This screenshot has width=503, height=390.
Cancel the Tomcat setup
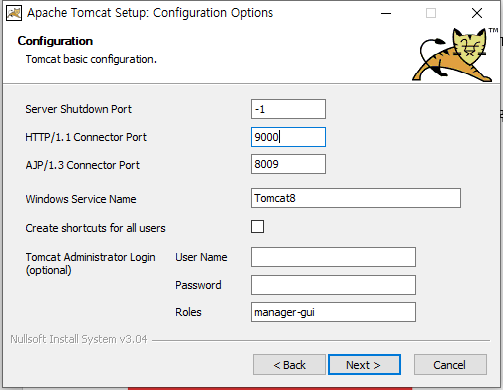pyautogui.click(x=450, y=365)
